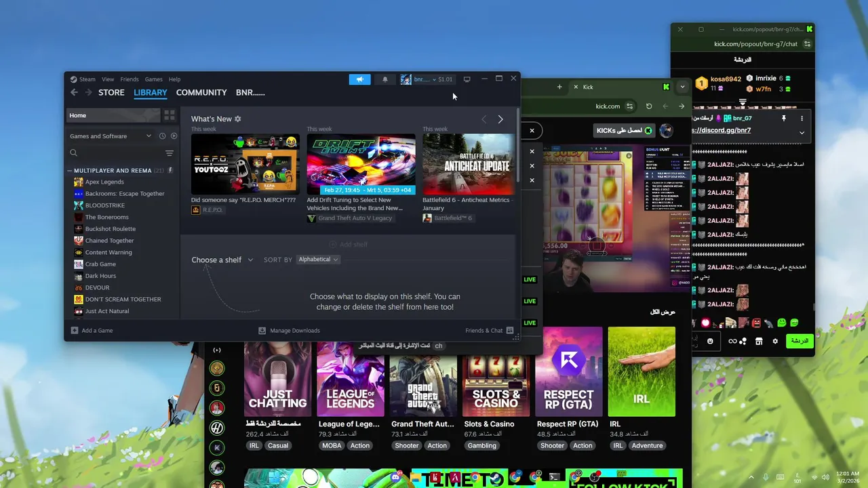The height and width of the screenshot is (488, 868).
Task: Open the View menu in Steam
Action: coord(108,79)
